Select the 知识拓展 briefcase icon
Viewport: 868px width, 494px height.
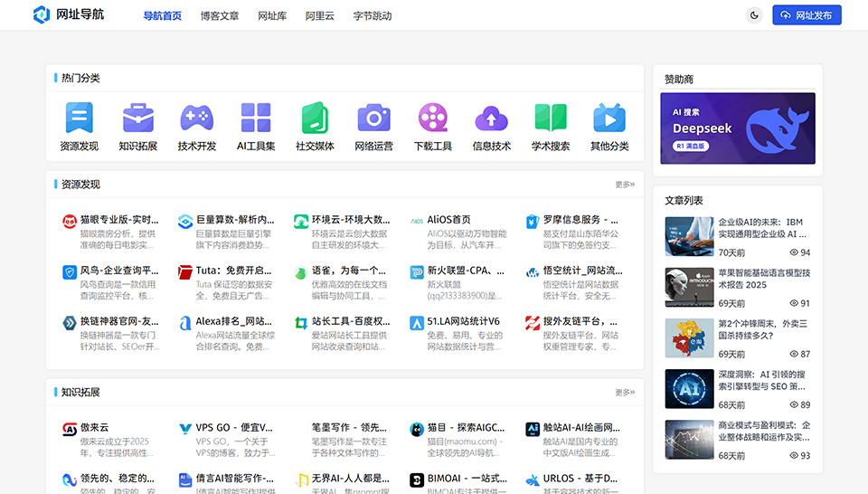(137, 118)
